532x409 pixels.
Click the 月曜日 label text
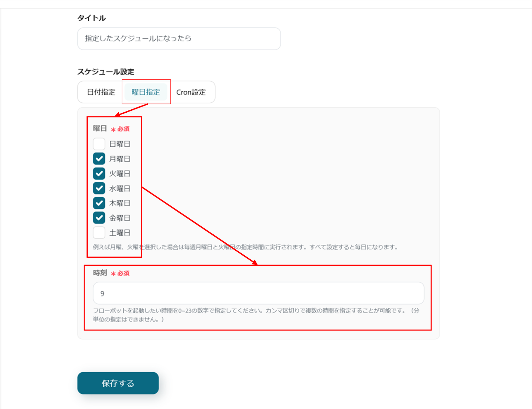[120, 159]
